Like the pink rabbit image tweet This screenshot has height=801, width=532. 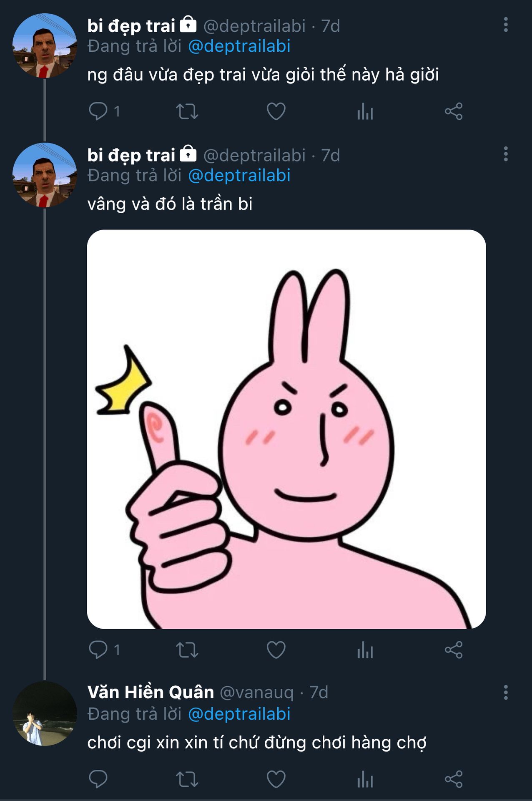pyautogui.click(x=276, y=650)
